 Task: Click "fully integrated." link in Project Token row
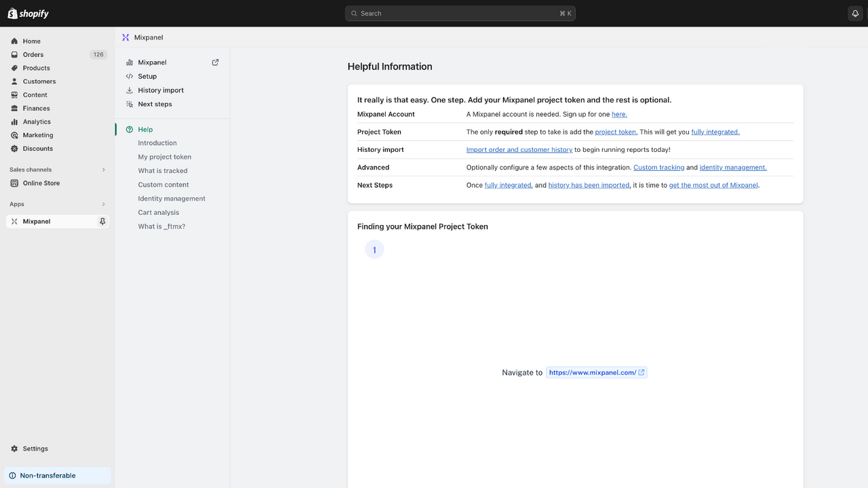[715, 132]
